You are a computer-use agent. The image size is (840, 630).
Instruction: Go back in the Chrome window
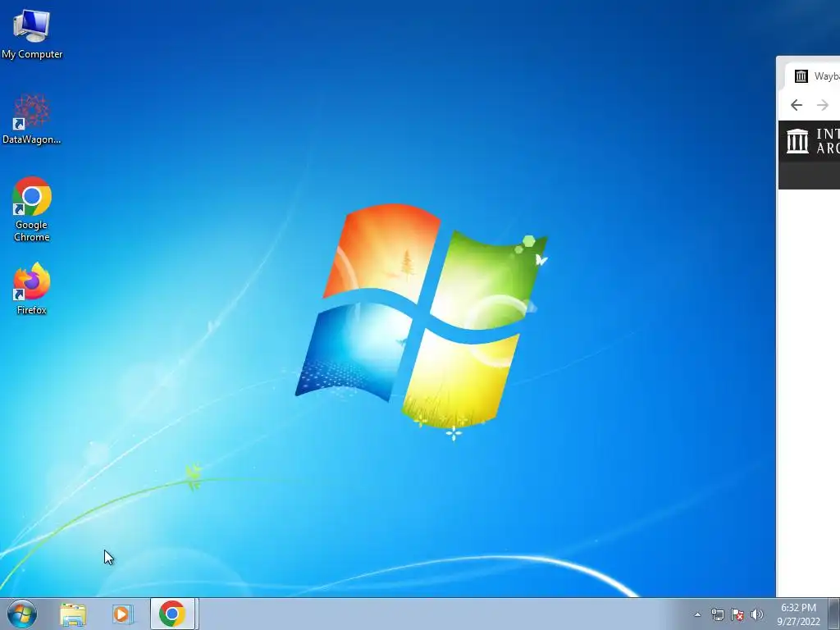[796, 105]
